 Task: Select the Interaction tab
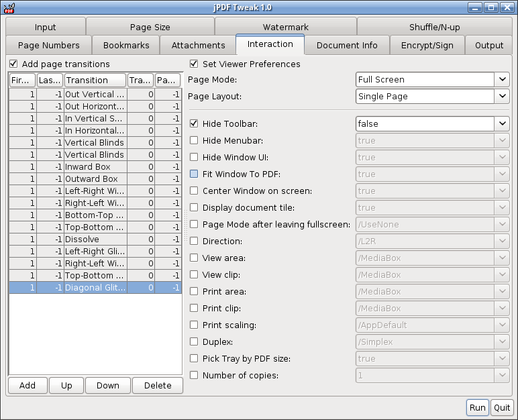(270, 44)
